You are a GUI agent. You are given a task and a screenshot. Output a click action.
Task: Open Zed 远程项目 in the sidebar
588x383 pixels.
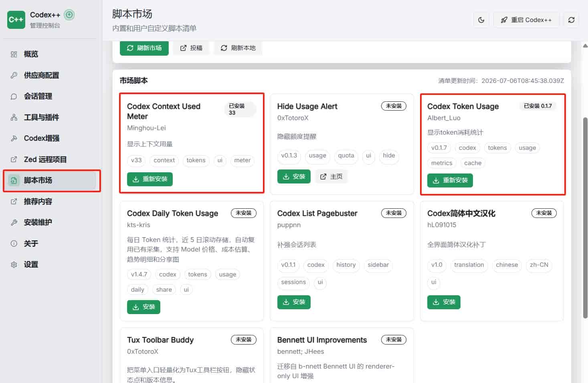50,159
